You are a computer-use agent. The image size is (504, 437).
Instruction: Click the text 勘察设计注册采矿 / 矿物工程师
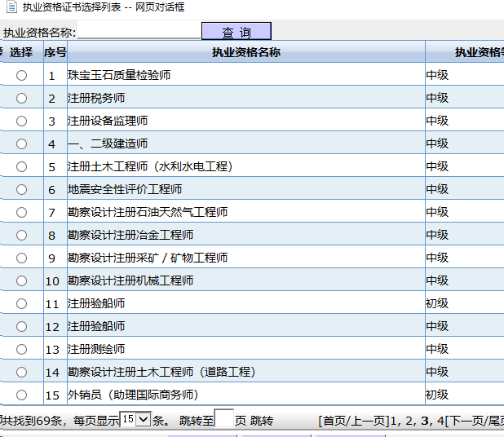148,258
